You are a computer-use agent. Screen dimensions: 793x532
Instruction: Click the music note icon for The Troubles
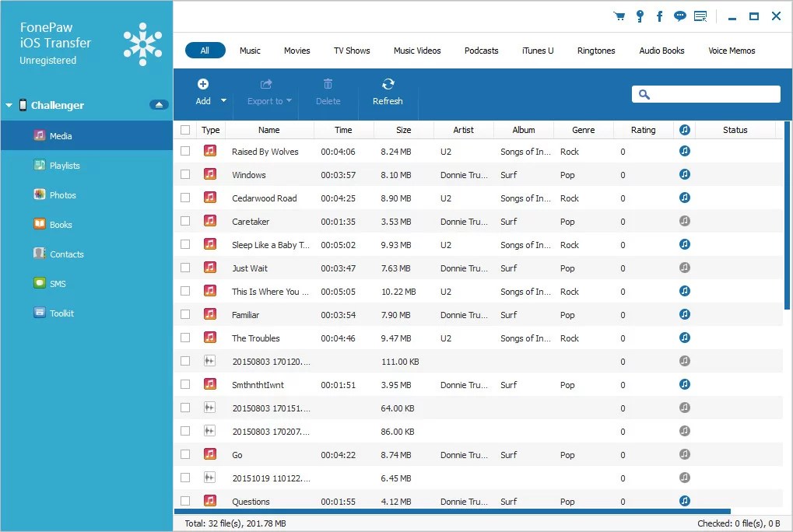click(x=684, y=338)
